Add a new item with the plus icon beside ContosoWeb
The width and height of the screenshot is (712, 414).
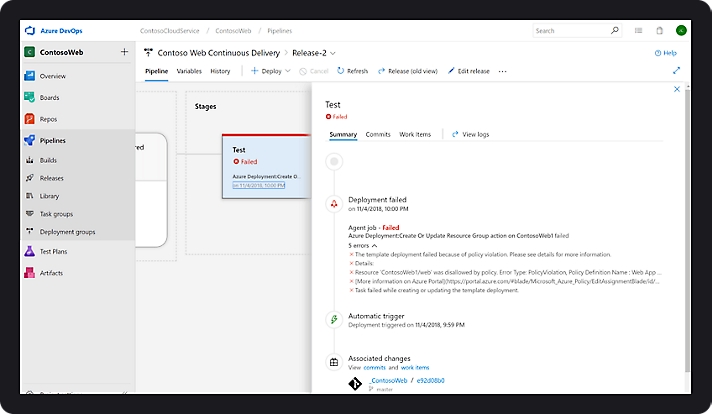click(x=124, y=51)
